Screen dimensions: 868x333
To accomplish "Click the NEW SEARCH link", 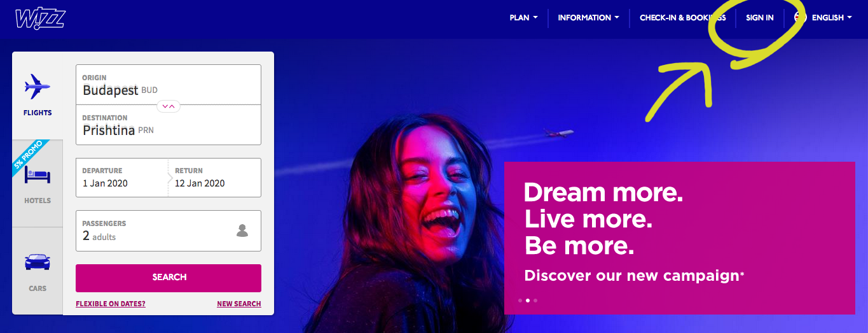I will pos(239,304).
